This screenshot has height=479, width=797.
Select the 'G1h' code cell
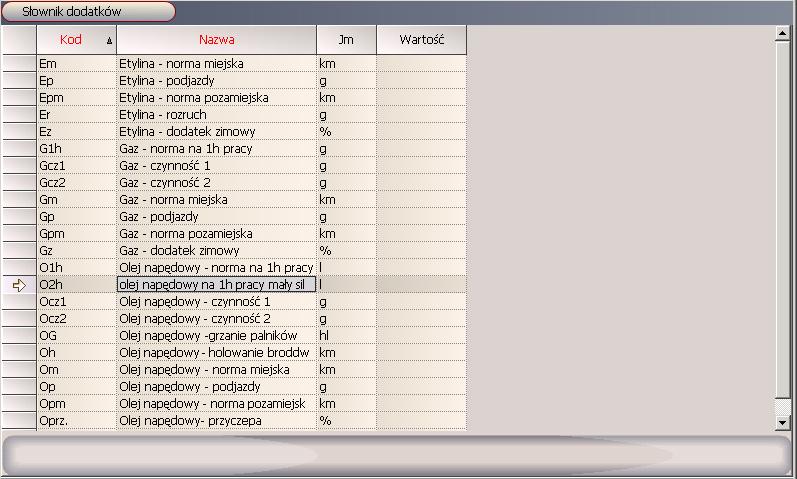tap(77, 148)
